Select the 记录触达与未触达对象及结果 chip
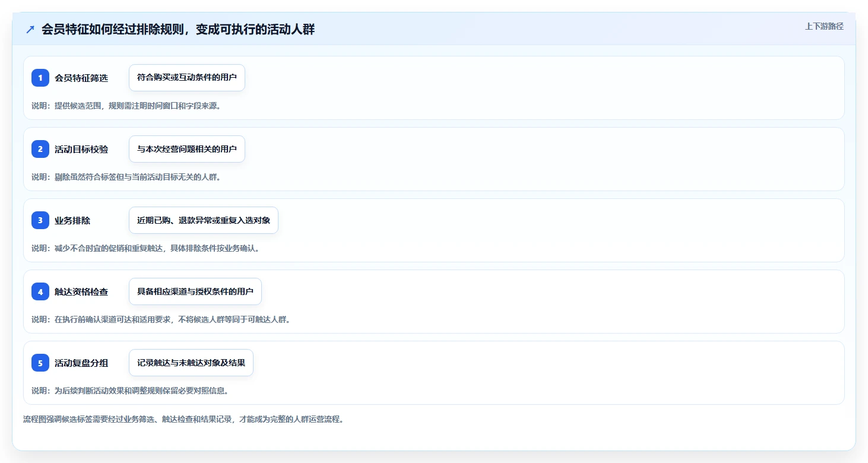The width and height of the screenshot is (868, 463). coord(191,363)
